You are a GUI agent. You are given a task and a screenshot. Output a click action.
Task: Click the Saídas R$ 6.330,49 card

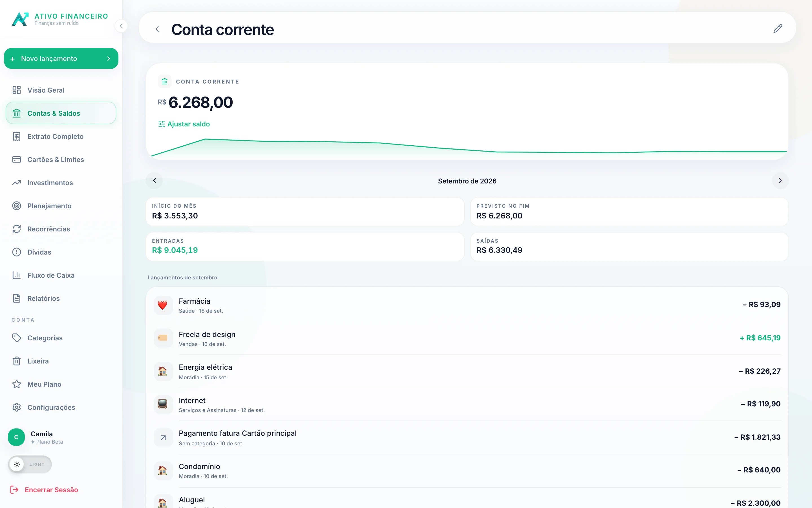(x=630, y=247)
